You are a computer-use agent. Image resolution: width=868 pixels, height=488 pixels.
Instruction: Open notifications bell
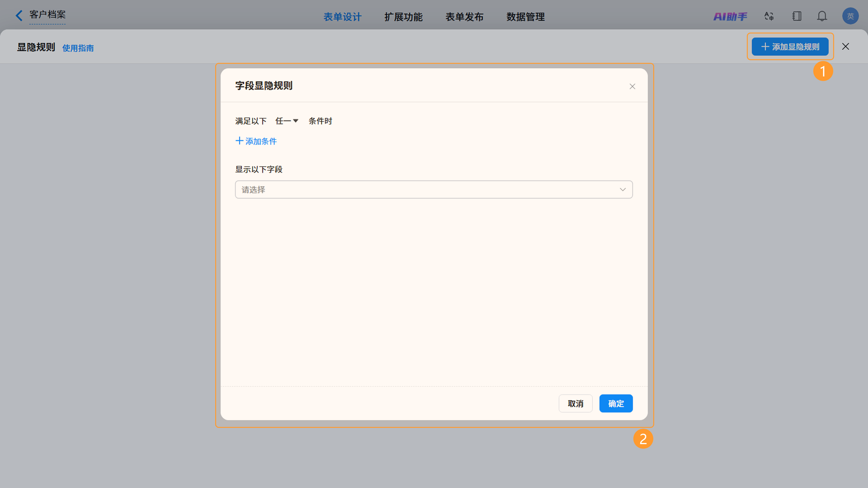coord(822,16)
